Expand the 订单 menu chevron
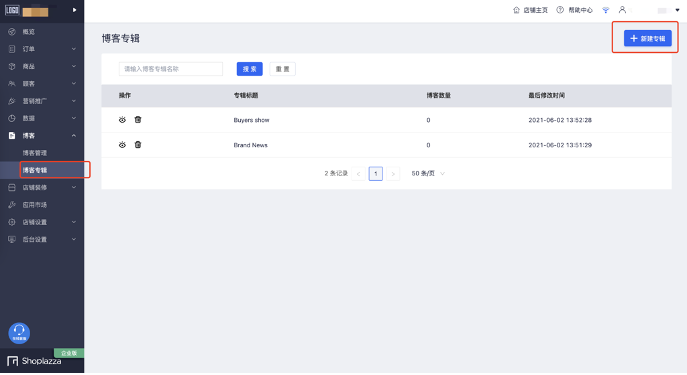 pyautogui.click(x=74, y=49)
